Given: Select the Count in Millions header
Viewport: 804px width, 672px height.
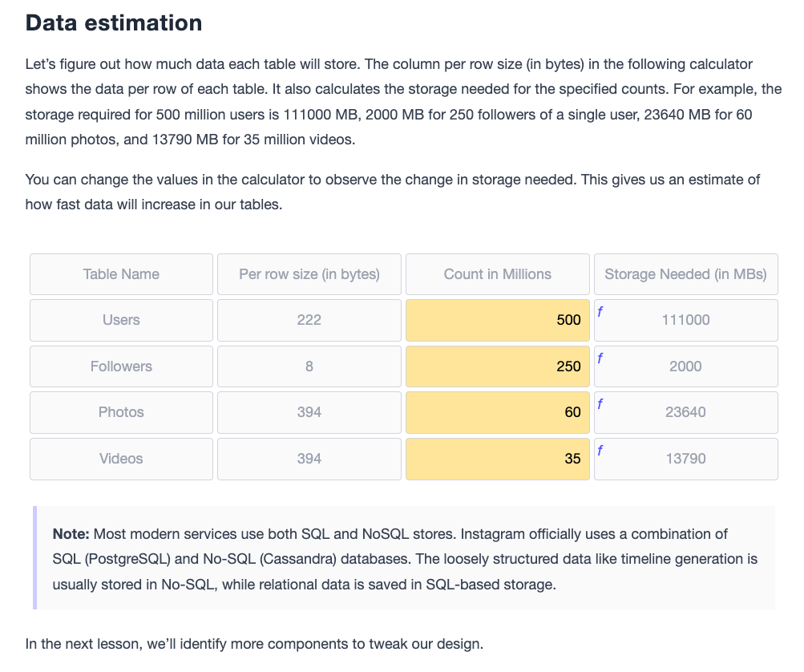Looking at the screenshot, I should (x=497, y=274).
